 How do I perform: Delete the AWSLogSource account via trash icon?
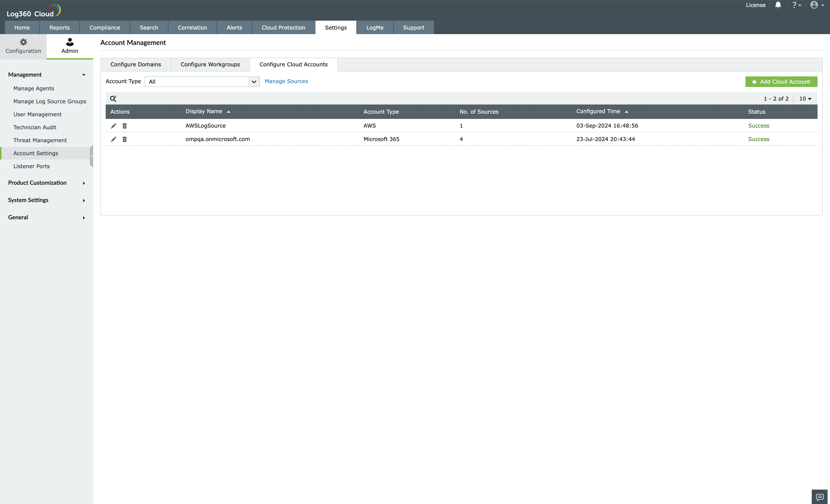click(x=125, y=126)
